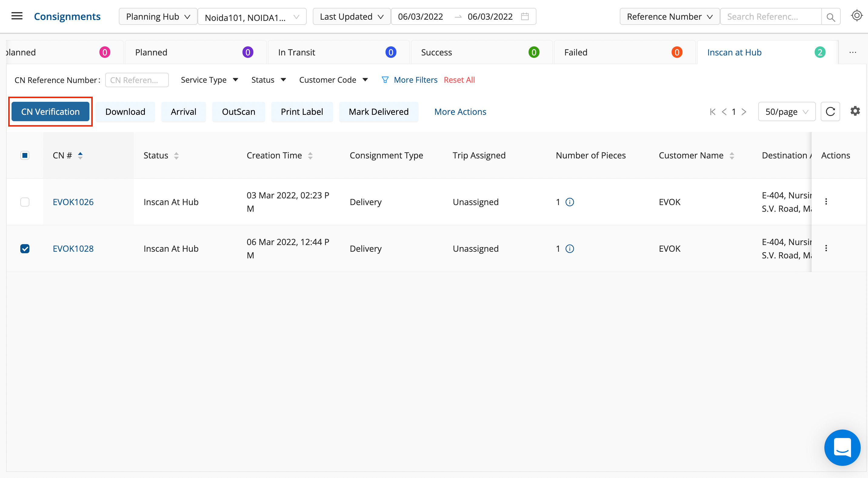Open chat support widget

coord(842,447)
